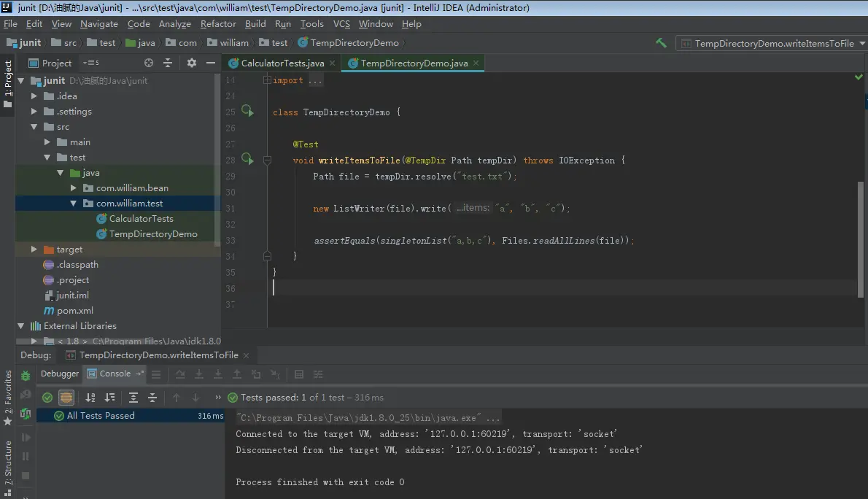Expand the collapsed import block
This screenshot has width=868, height=499.
tap(267, 80)
